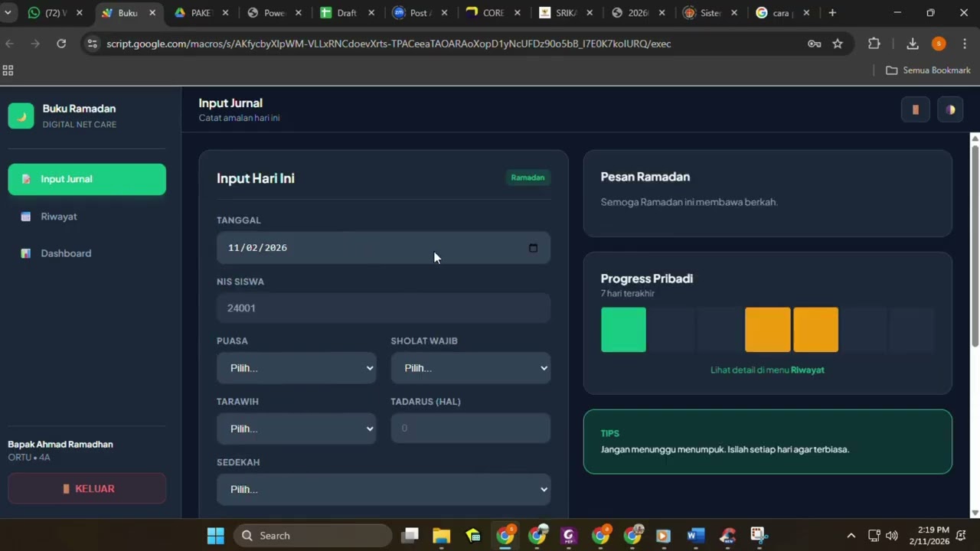Open the Windows Start menu
Screen dimensions: 980x551
pos(216,536)
